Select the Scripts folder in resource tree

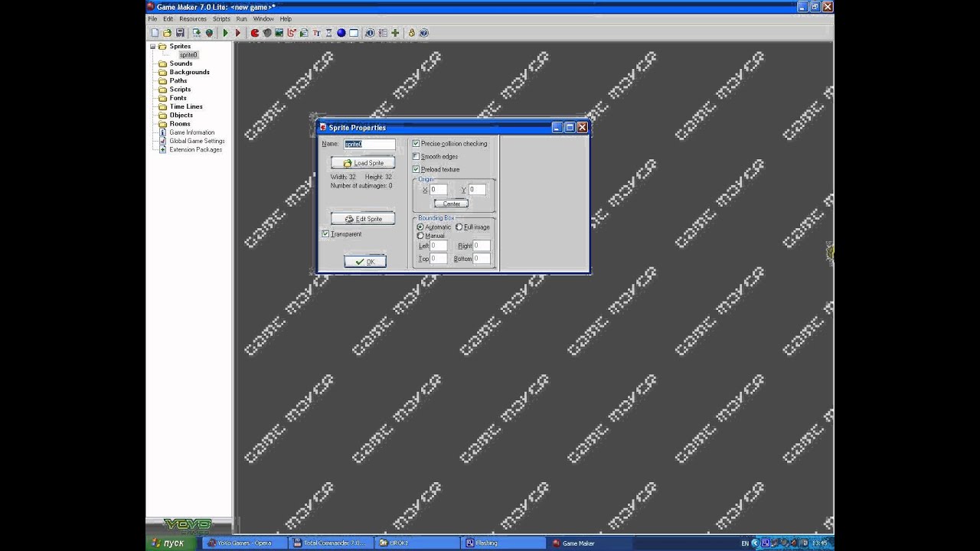(180, 90)
